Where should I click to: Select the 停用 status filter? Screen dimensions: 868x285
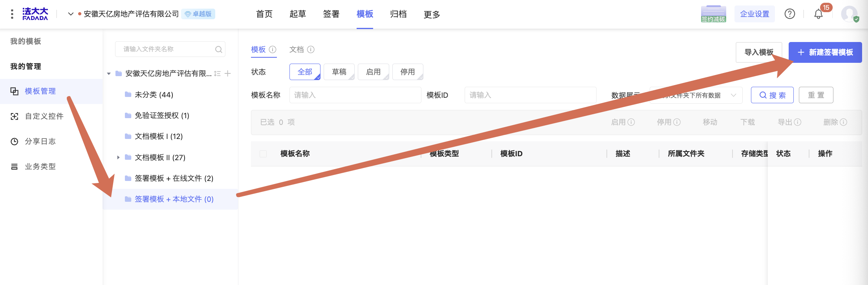coord(408,72)
